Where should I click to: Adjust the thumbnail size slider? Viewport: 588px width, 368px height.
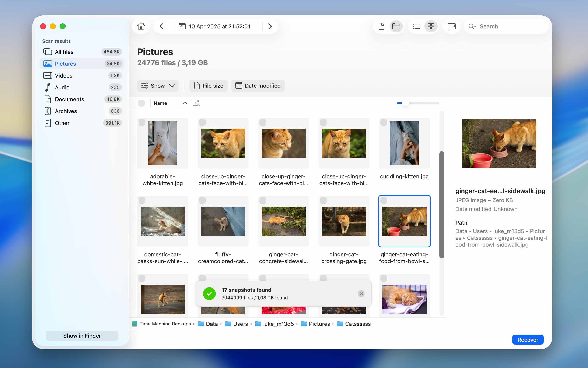click(406, 103)
